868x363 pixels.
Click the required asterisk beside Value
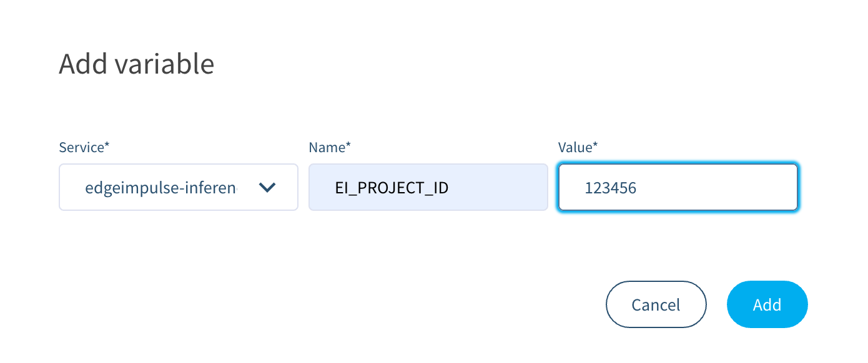click(x=595, y=145)
